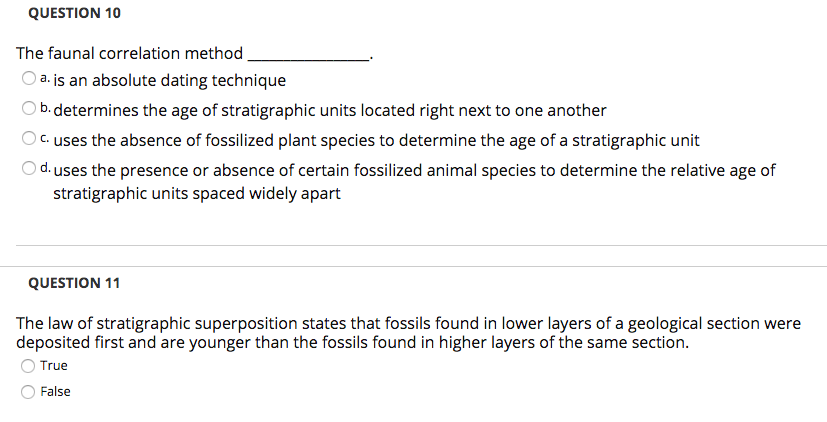Choose the radio button for option b
This screenshot has width=827, height=422.
(x=28, y=108)
